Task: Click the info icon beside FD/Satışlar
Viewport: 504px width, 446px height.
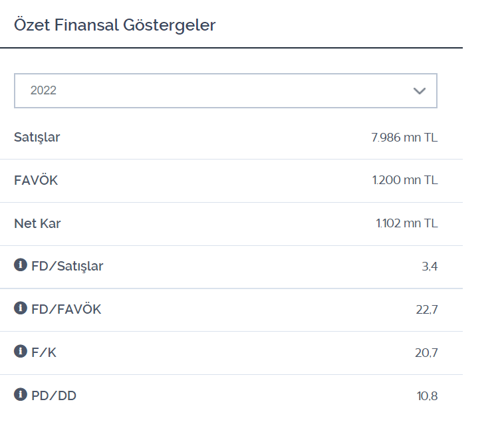Action: (x=21, y=265)
